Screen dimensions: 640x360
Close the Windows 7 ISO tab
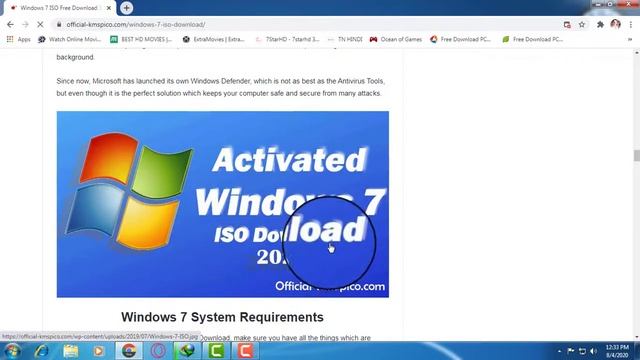click(x=109, y=8)
